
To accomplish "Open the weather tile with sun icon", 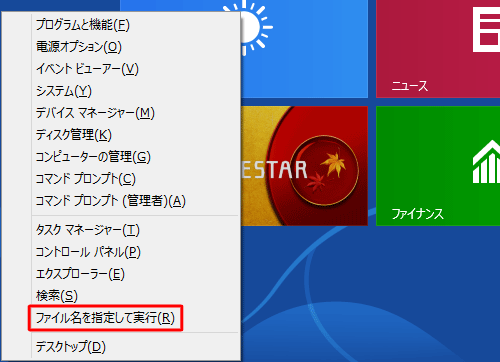I will 304,49.
